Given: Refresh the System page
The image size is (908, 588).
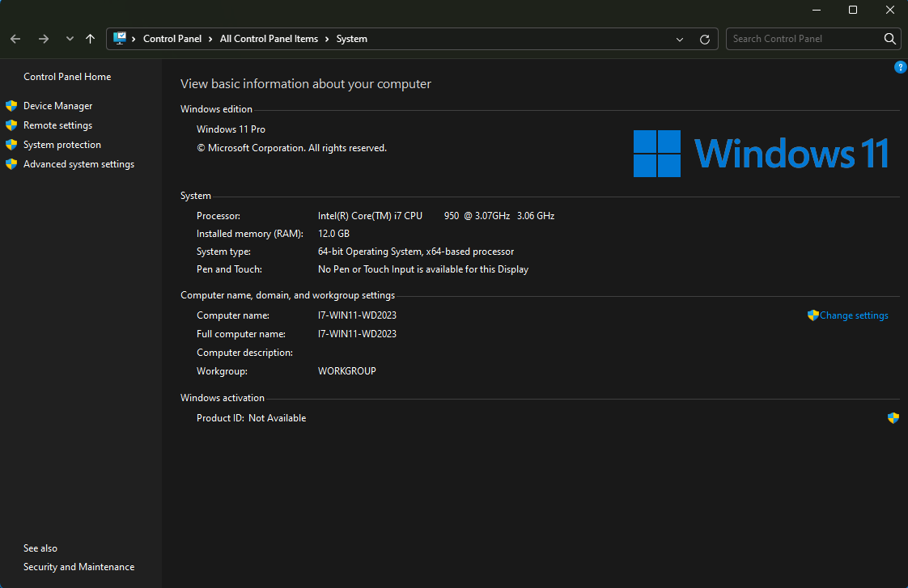Looking at the screenshot, I should point(704,39).
